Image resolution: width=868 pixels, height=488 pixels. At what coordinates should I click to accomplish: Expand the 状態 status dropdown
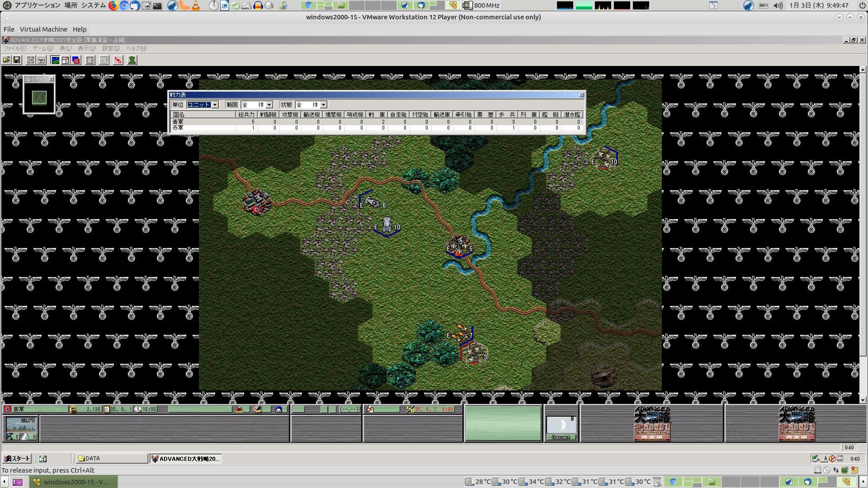324,105
